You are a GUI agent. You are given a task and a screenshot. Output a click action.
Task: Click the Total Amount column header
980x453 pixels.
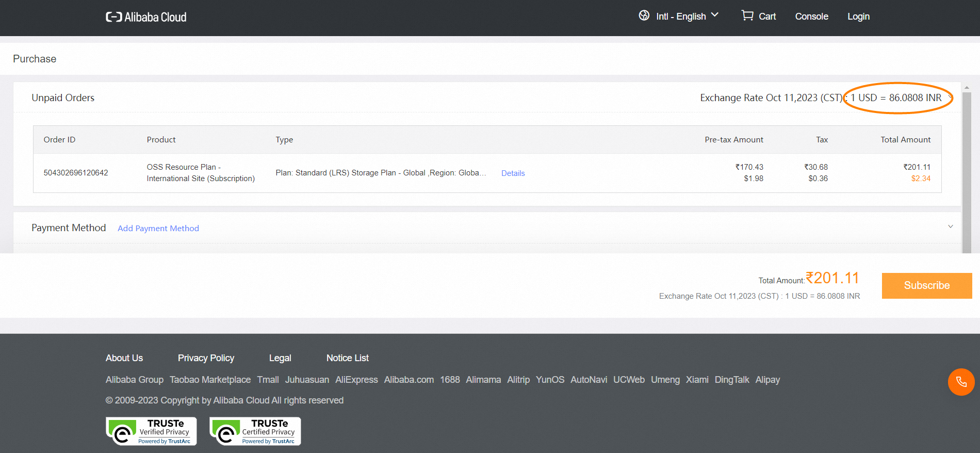[905, 140]
